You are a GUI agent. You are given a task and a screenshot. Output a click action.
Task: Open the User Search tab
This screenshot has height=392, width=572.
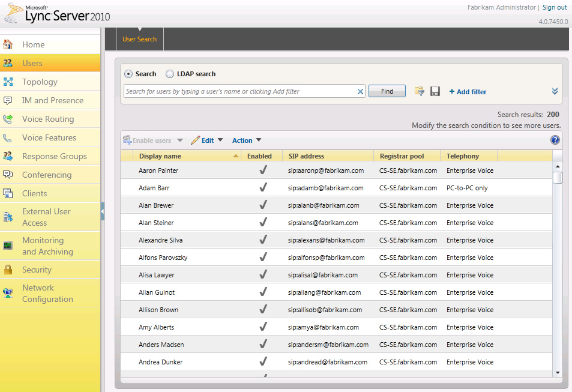coord(140,39)
